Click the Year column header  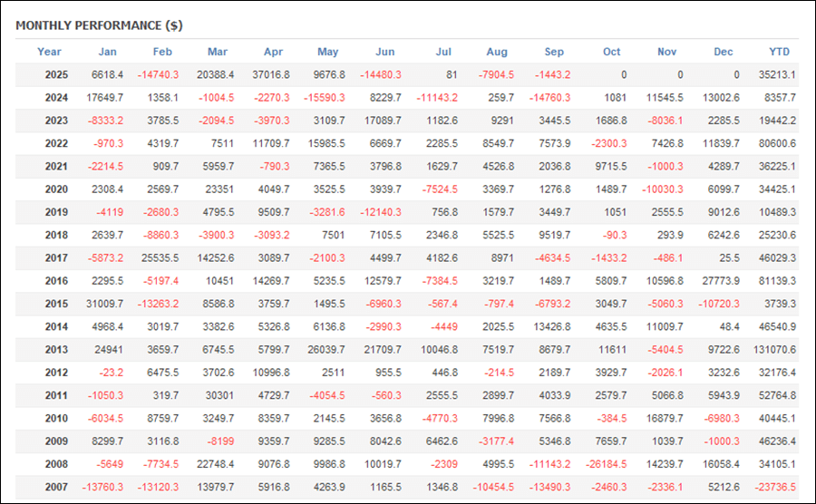49,52
